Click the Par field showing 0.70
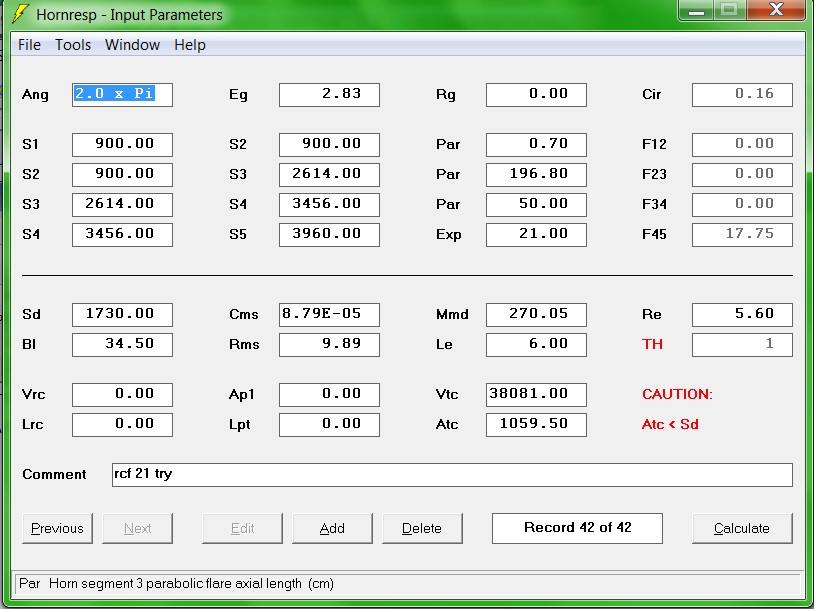The width and height of the screenshot is (818, 612). 536,145
